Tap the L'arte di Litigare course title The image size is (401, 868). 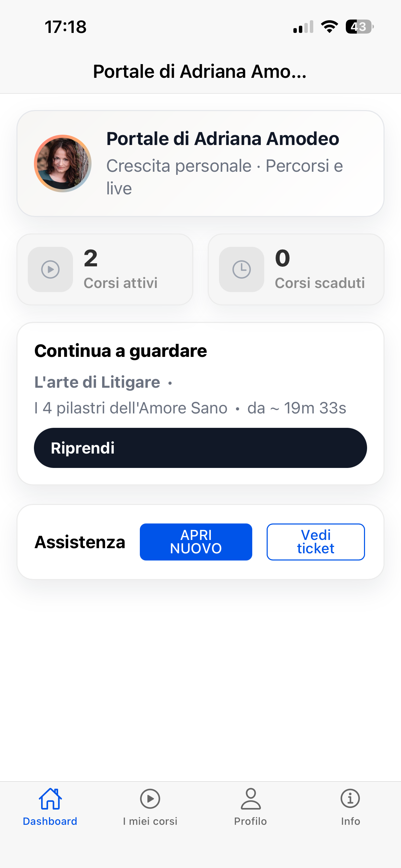click(x=97, y=382)
